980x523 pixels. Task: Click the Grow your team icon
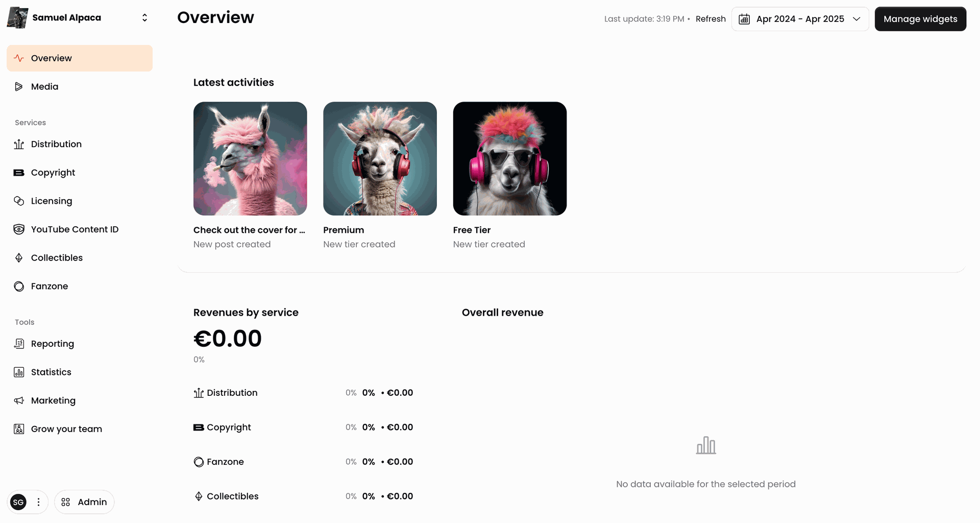pyautogui.click(x=19, y=429)
